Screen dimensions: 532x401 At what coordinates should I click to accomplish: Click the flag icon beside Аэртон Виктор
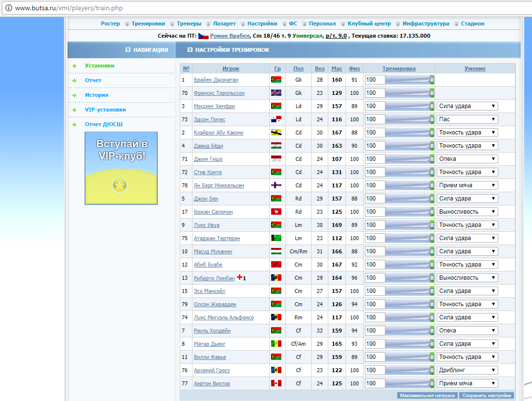pos(276,383)
